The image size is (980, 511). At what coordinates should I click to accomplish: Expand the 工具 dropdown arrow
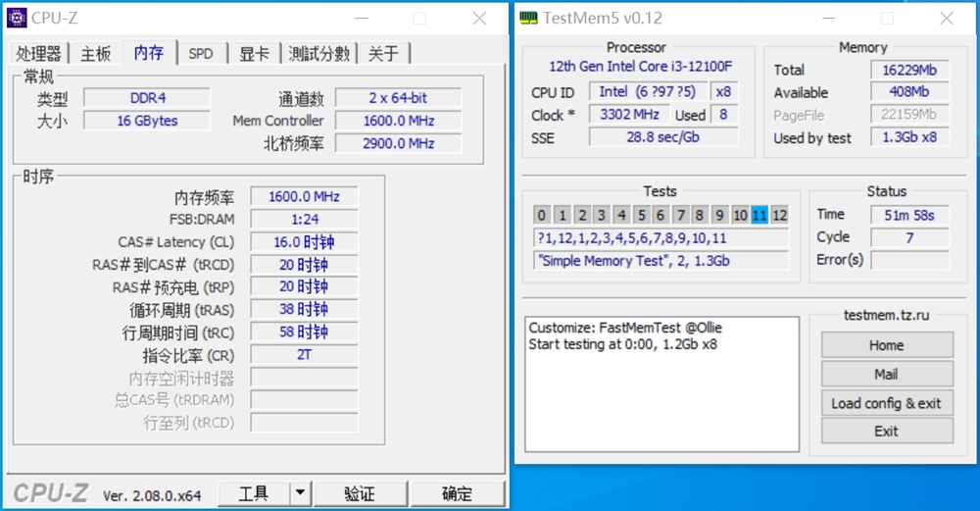pos(301,493)
